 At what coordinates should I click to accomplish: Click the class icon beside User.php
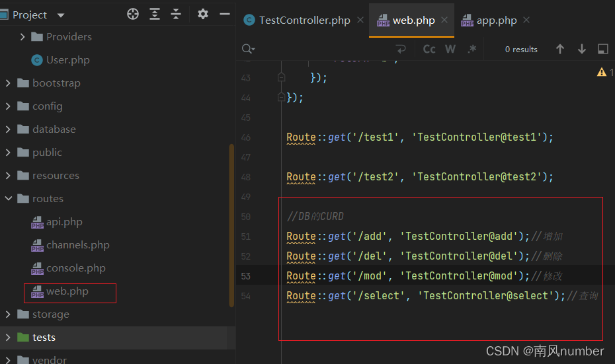[x=37, y=60]
